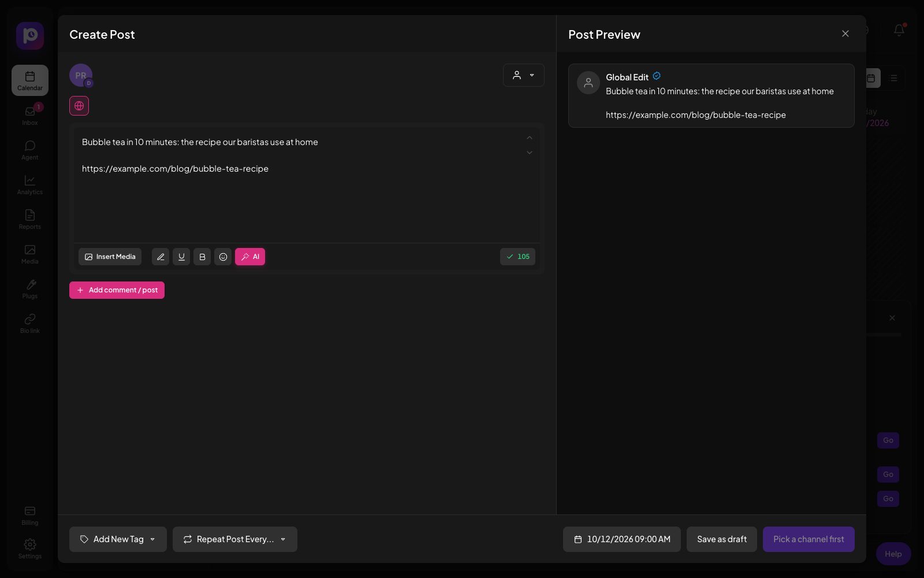
Task: Open Settings gear in sidebar
Action: coord(30,549)
